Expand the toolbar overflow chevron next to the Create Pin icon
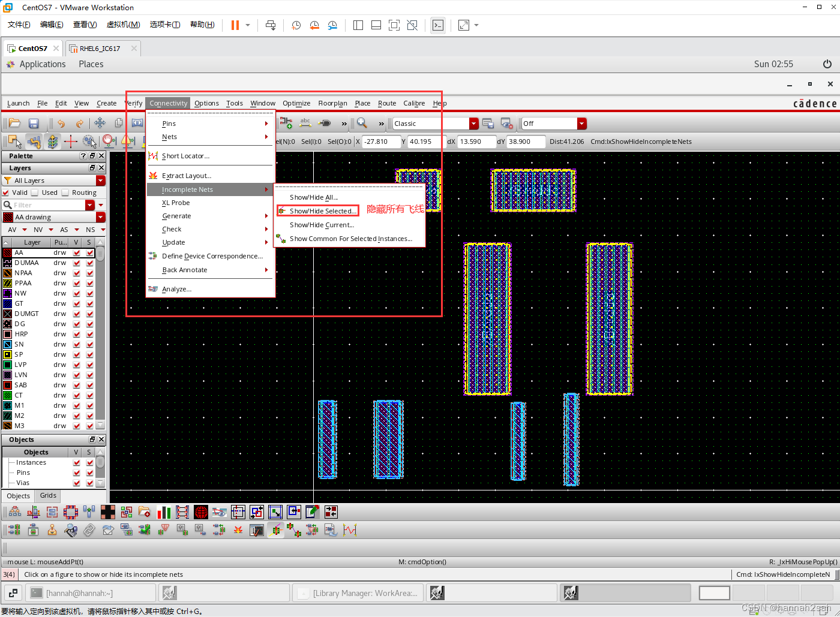This screenshot has width=840, height=617. click(344, 124)
